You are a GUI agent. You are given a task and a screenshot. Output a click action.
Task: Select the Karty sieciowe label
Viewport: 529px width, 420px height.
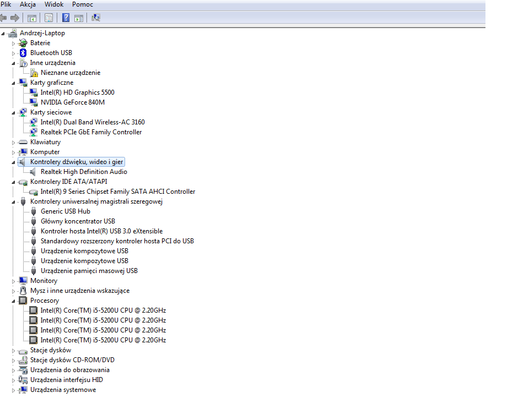[x=51, y=112]
